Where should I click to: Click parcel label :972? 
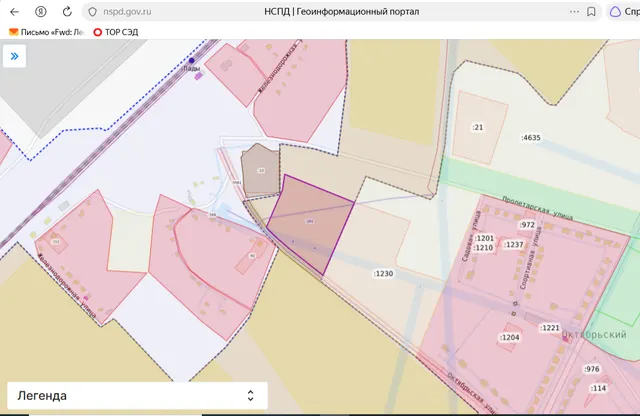pyautogui.click(x=527, y=225)
